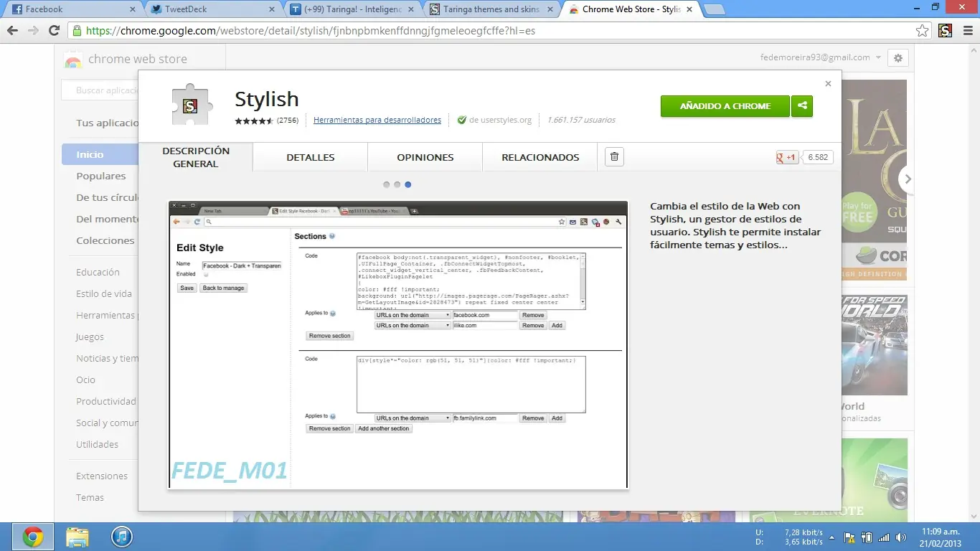Click the AÑADIDO A CHROME button

(x=725, y=106)
